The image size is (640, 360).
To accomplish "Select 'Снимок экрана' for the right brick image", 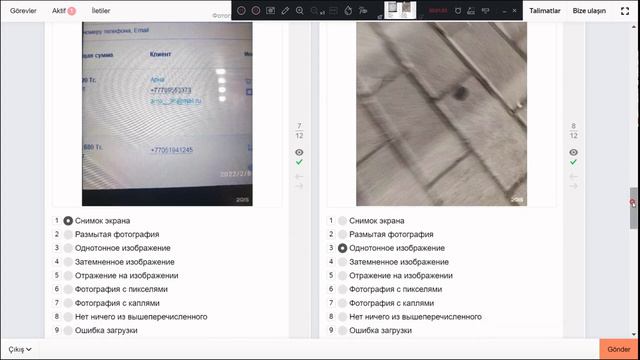I will [342, 221].
